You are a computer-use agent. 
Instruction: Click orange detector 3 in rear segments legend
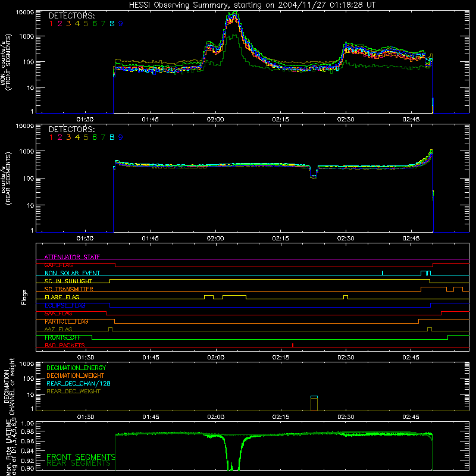68,137
